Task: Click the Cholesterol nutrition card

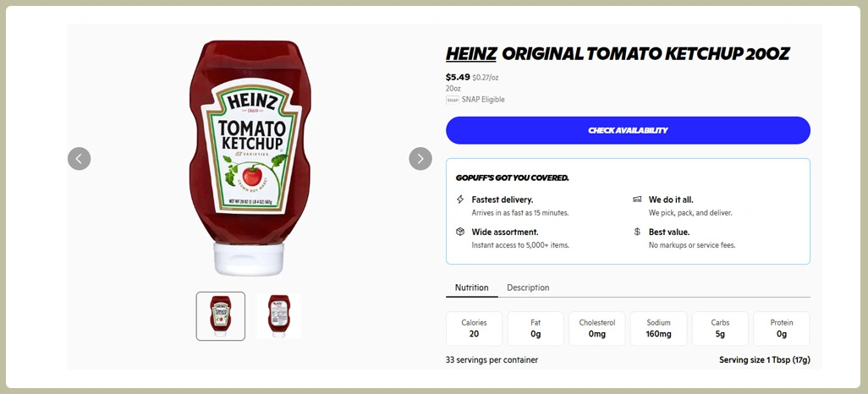Action: pyautogui.click(x=597, y=328)
